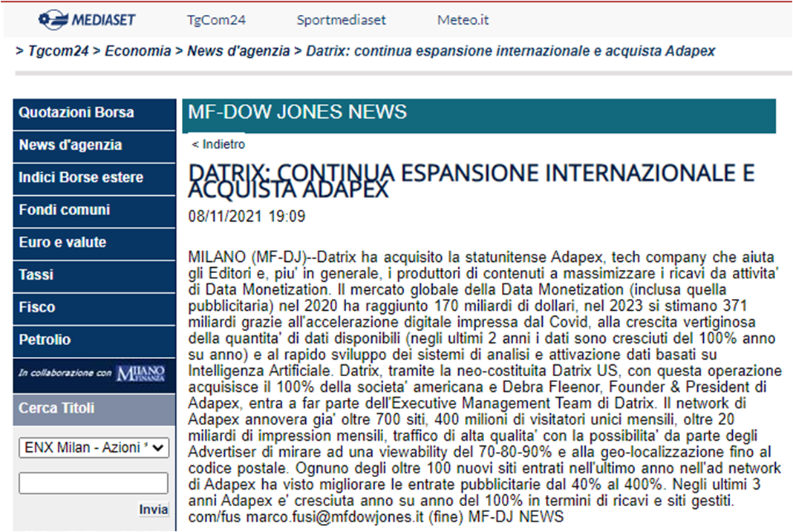Select Fisco in sidebar
The height and width of the screenshot is (532, 793).
coord(94,307)
